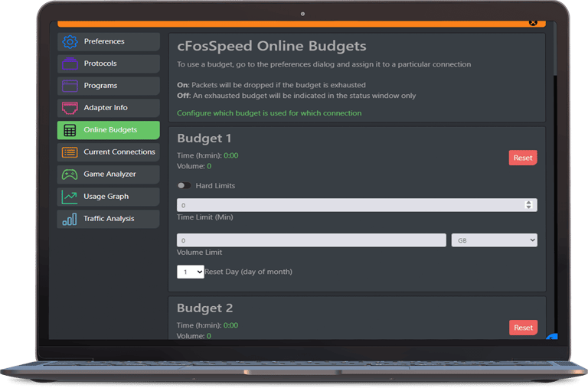Click the Programs window icon

pyautogui.click(x=70, y=86)
